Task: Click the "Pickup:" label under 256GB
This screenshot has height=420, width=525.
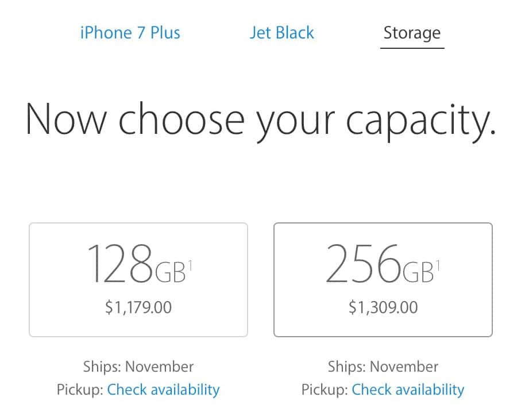Action: [x=325, y=390]
